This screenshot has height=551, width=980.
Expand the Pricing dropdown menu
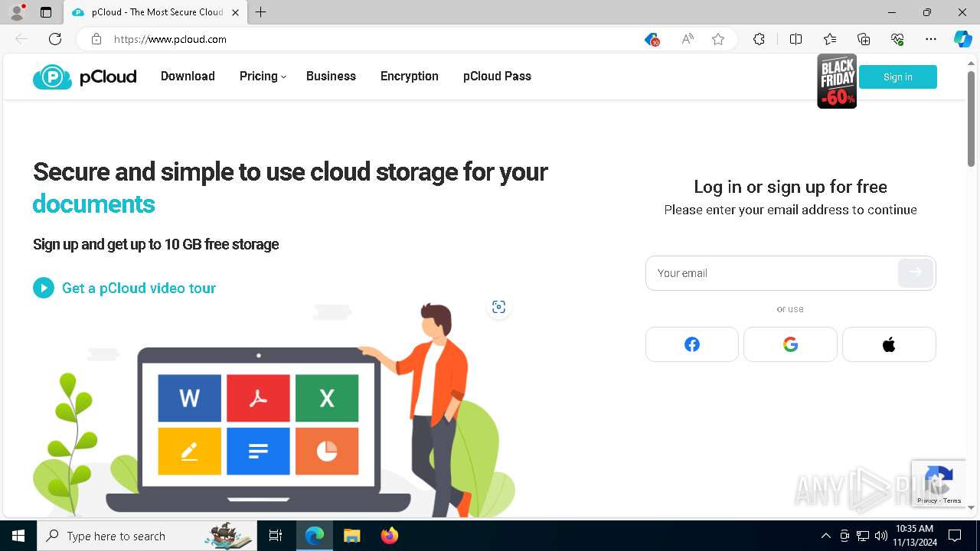click(x=263, y=76)
